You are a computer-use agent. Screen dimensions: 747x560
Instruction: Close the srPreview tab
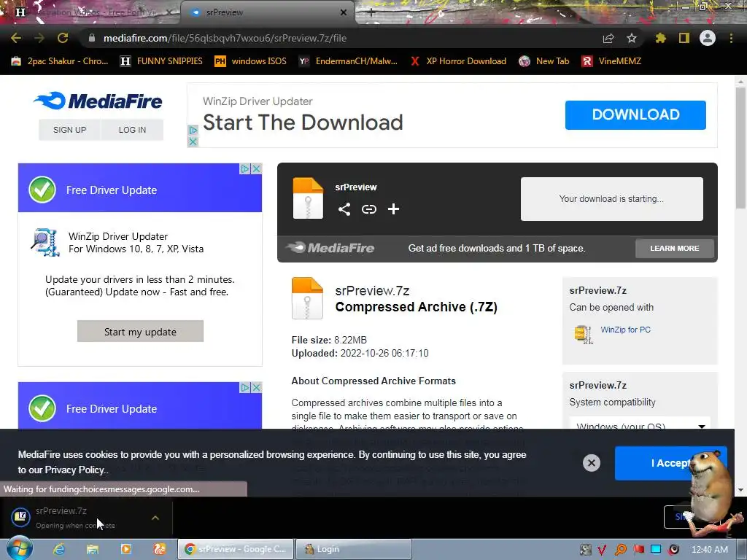tap(343, 12)
